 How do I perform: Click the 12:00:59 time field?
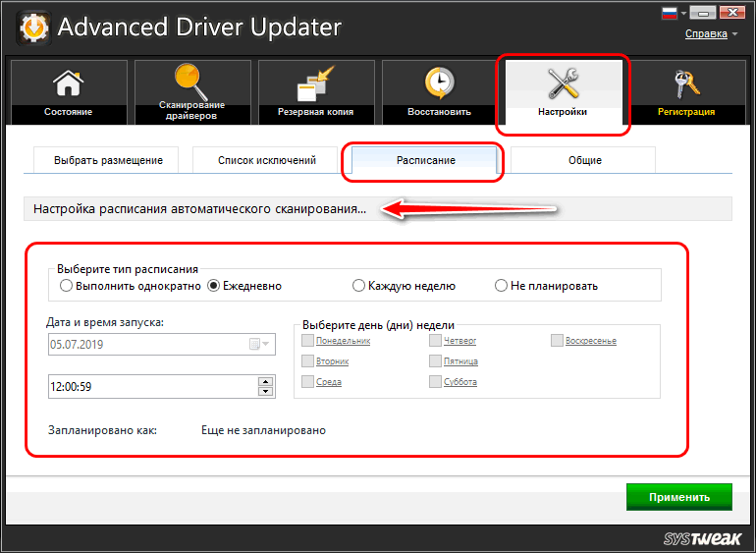[x=162, y=387]
